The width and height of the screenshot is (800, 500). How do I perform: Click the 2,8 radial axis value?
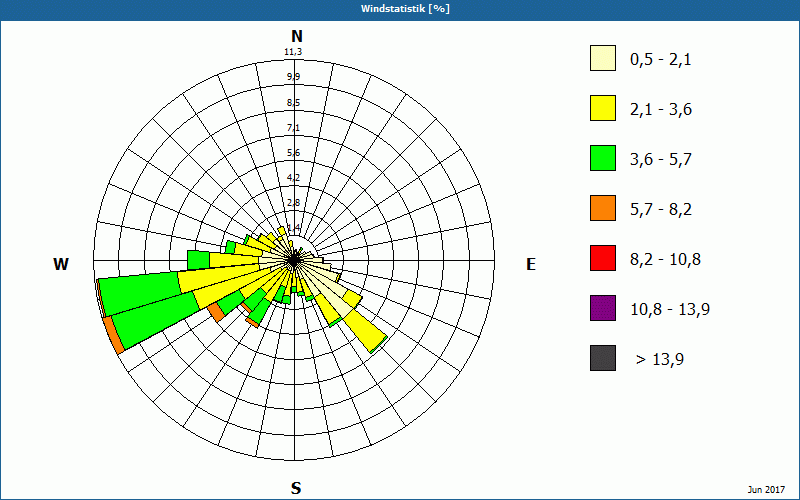(293, 203)
